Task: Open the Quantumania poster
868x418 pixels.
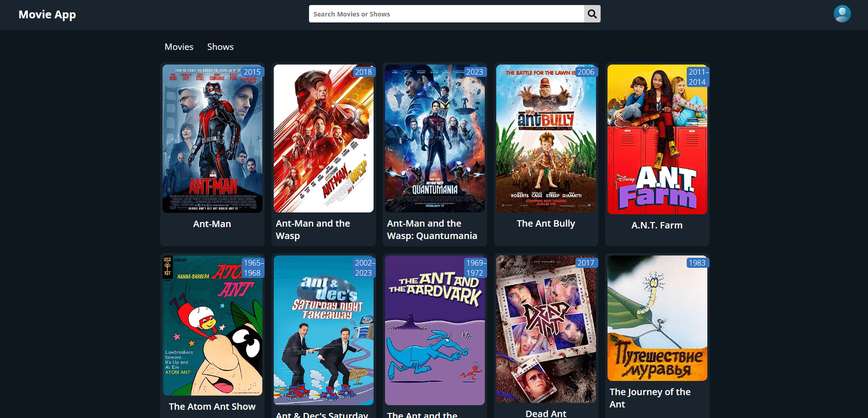Action: click(435, 138)
